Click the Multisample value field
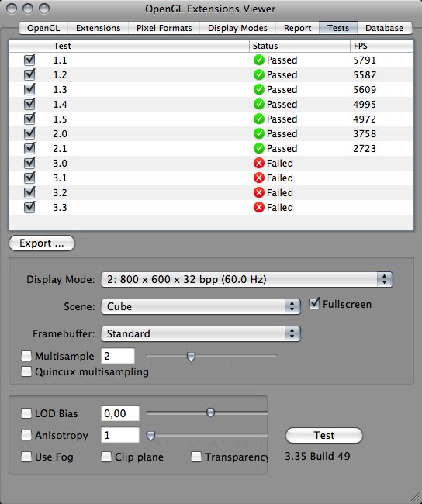This screenshot has height=504, width=422. click(x=118, y=356)
